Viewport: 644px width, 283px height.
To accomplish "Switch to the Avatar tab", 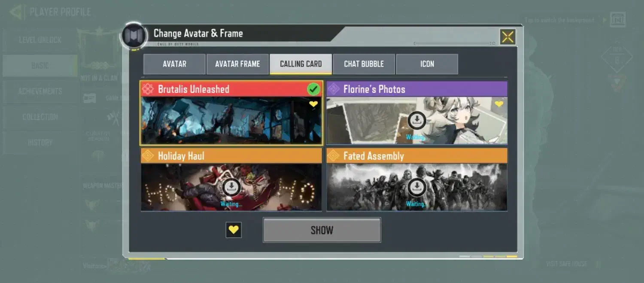I will pos(174,64).
